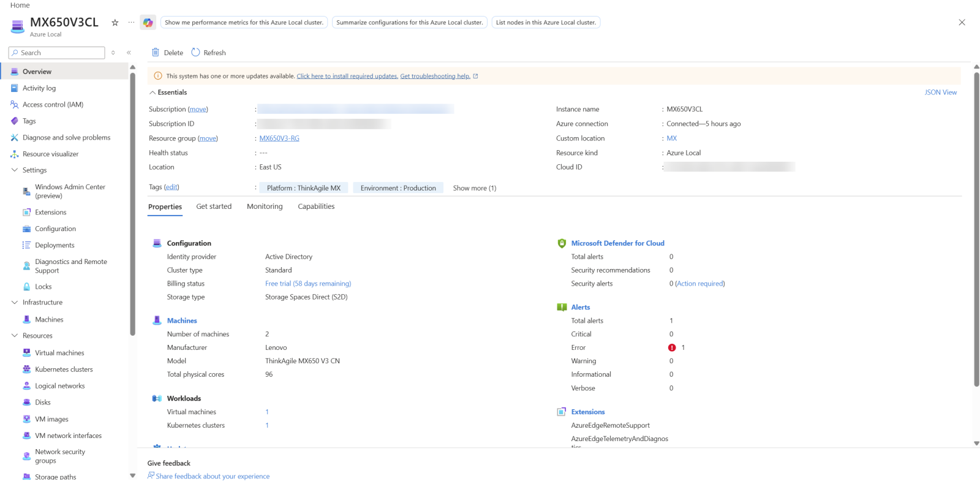
Task: Open the MX650V3-RG resource group link
Action: [x=279, y=138]
